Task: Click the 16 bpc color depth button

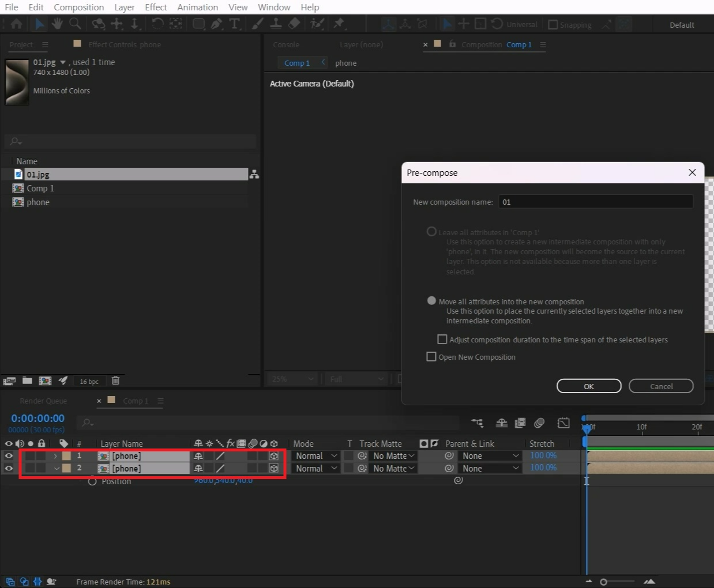Action: point(89,381)
